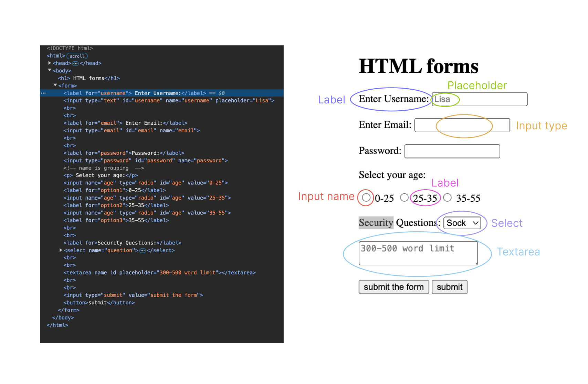Select the label for="option1" code line
The height and width of the screenshot is (384, 588).
click(x=115, y=190)
